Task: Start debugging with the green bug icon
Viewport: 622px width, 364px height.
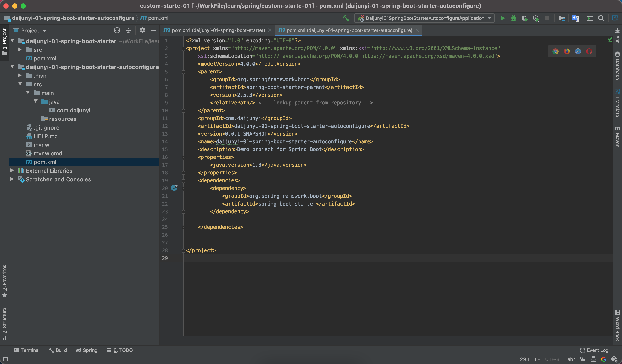Action: pos(513,18)
